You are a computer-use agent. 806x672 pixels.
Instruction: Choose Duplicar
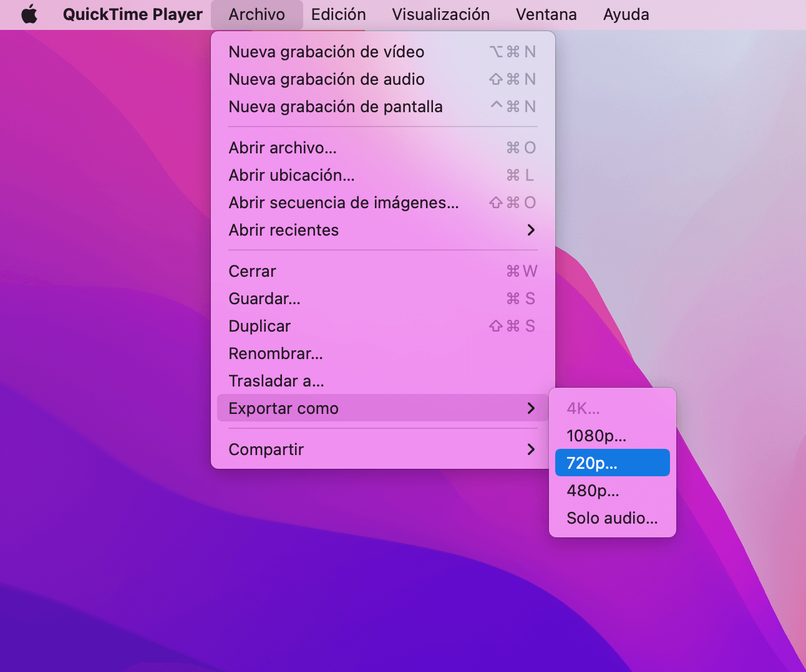click(260, 325)
